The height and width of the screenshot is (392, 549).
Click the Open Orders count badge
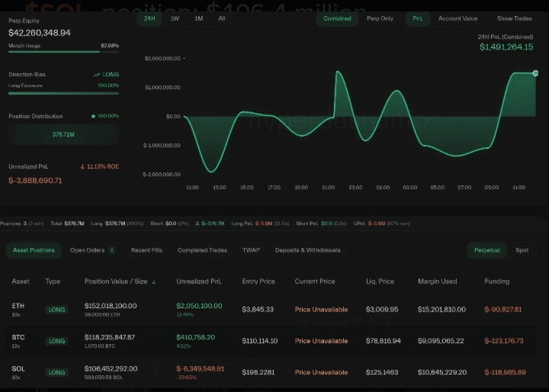(x=112, y=250)
